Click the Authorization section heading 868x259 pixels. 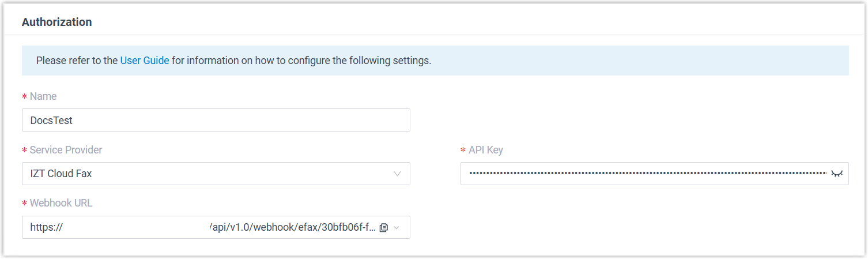point(56,22)
